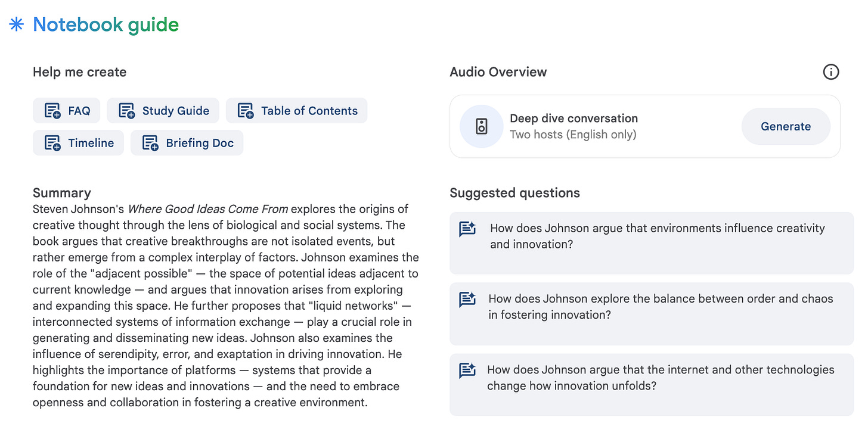Screen dimensions: 868x436
Task: Create an FAQ document
Action: click(67, 111)
